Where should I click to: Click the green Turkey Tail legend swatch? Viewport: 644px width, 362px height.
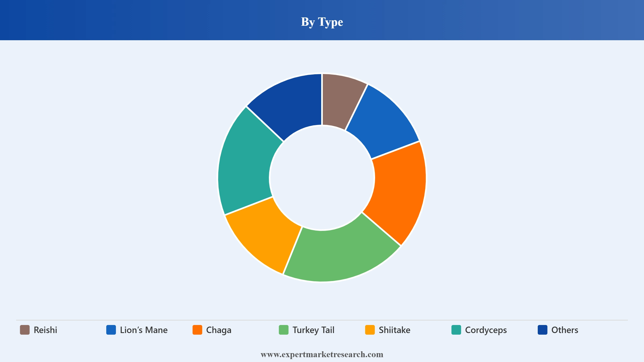(x=284, y=330)
